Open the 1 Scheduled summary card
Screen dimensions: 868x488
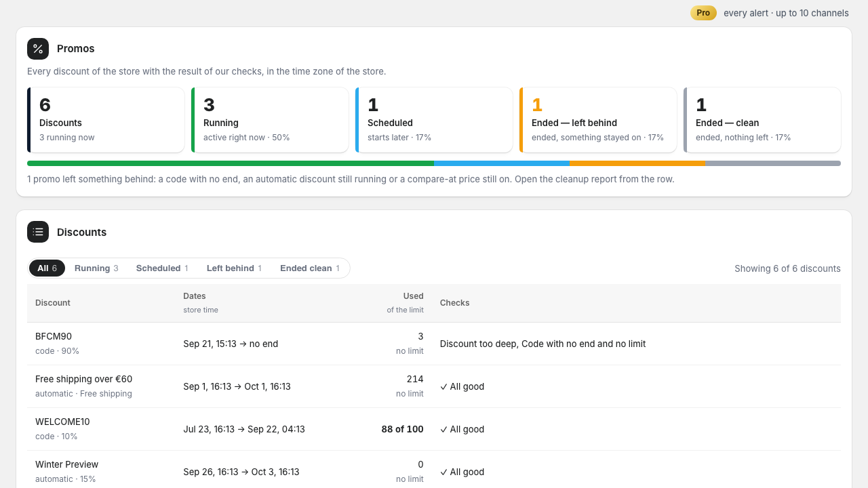coord(434,120)
